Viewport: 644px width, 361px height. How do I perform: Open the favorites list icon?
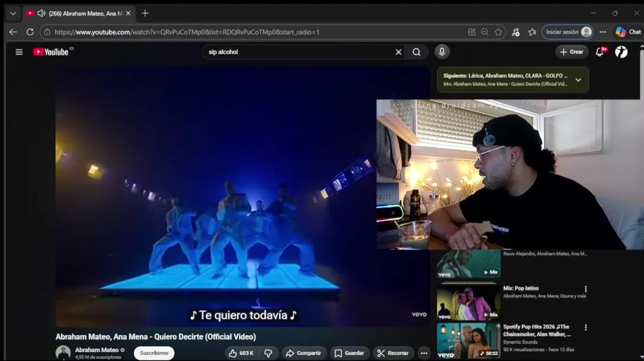(532, 32)
